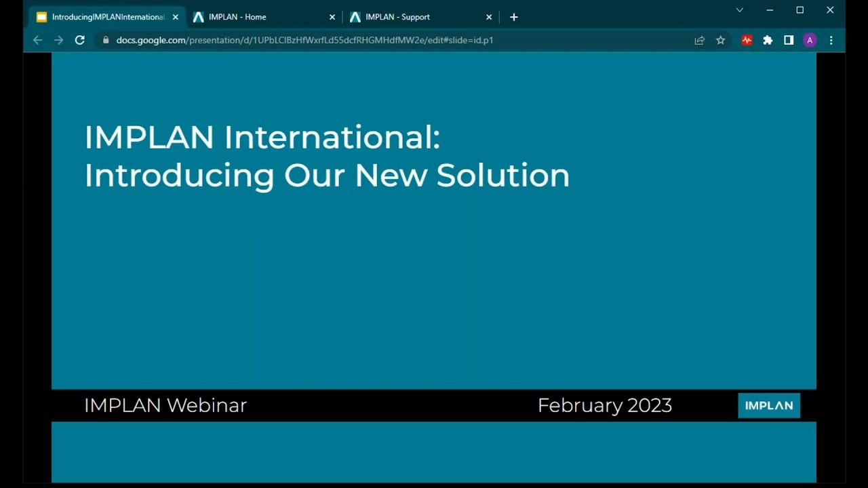Screen dimensions: 868x488
Task: Go back to previous page
Action: pyautogui.click(x=38, y=40)
